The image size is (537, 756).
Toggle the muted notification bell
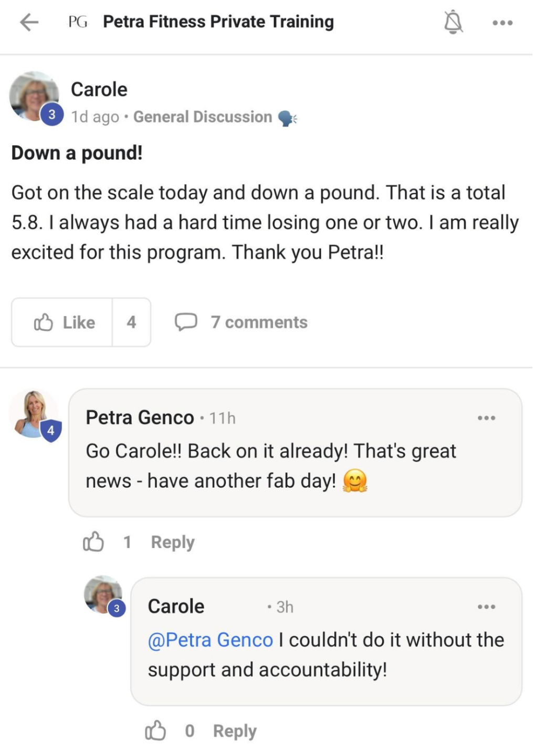coord(453,23)
